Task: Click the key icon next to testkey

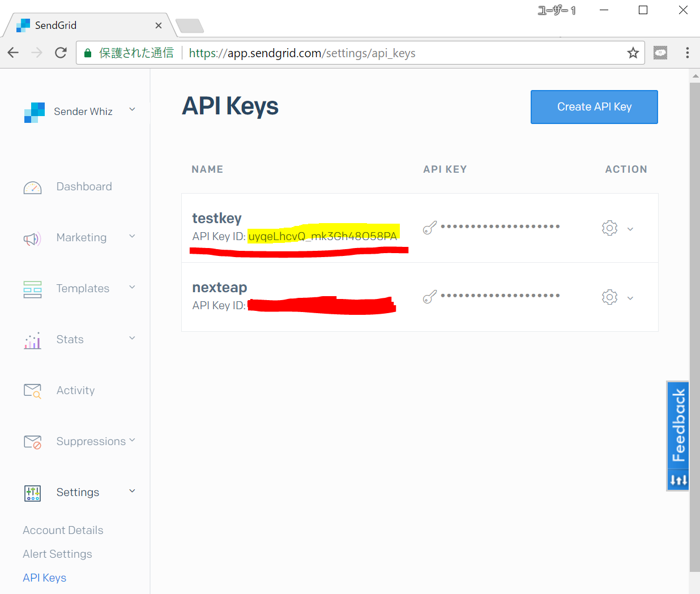Action: click(x=430, y=227)
